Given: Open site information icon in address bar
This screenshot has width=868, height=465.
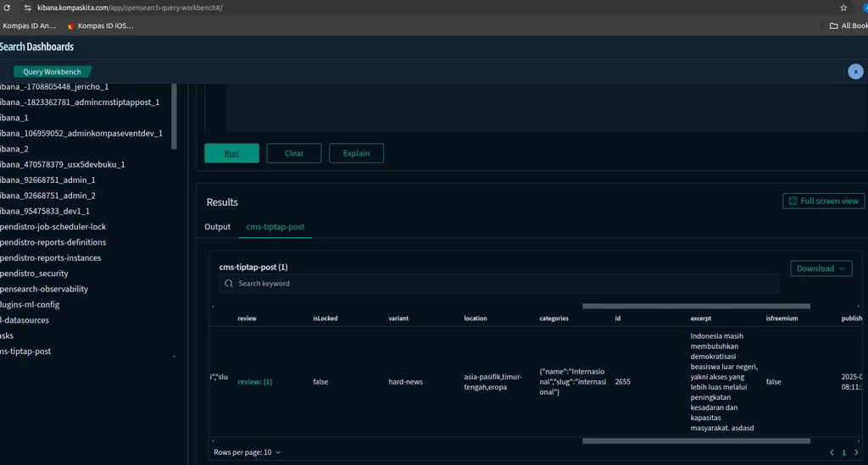Looking at the screenshot, I should pos(28,8).
